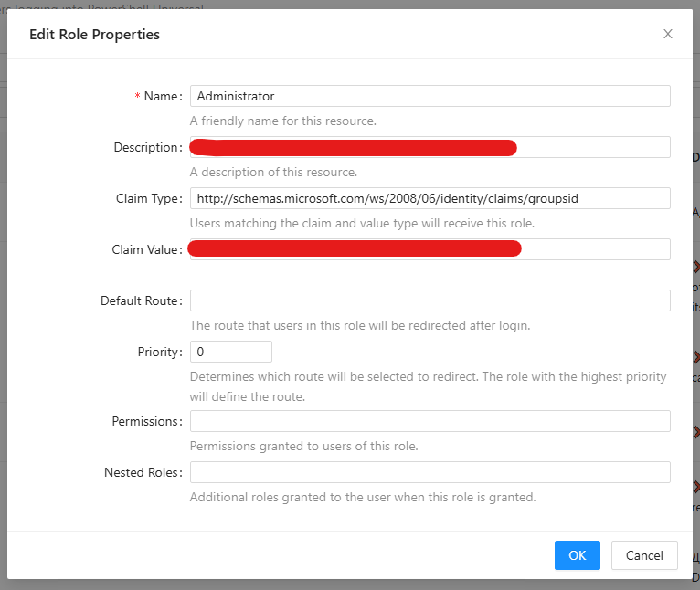The image size is (700, 590).
Task: Click the Nested Roles label
Action: pyautogui.click(x=143, y=472)
